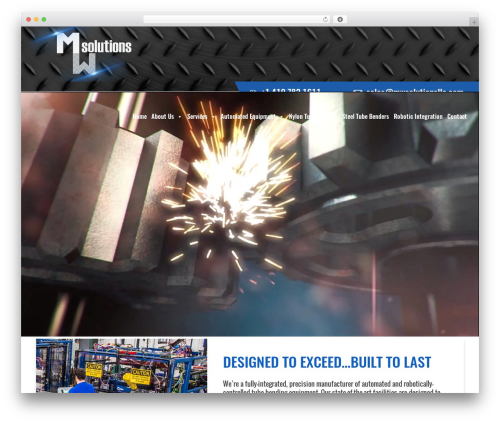Open the Services menu item
The image size is (500, 423).
click(197, 116)
